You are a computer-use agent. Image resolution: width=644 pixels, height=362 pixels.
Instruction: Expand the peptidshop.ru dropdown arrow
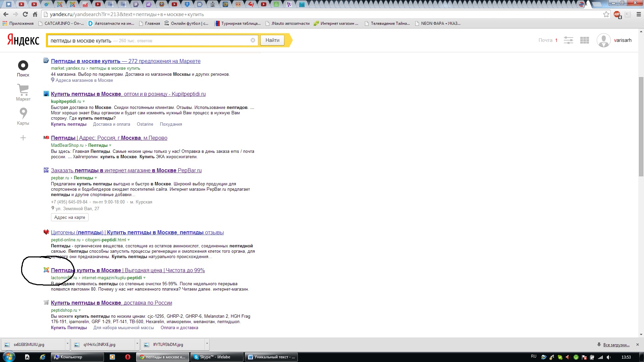[x=80, y=310]
